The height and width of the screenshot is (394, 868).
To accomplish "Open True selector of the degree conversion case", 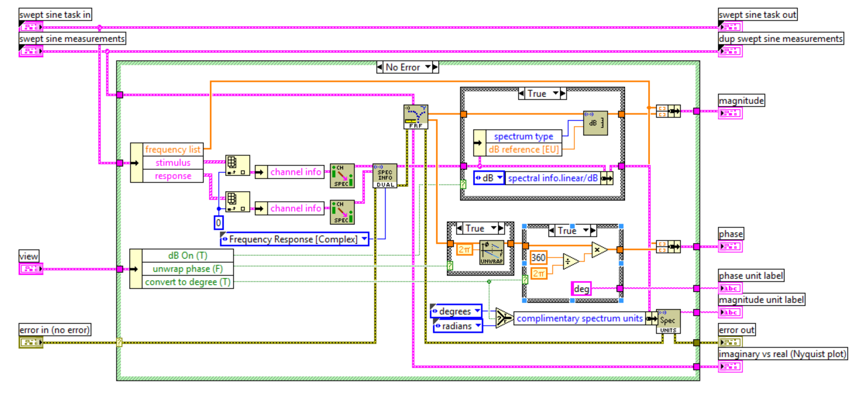I will pyautogui.click(x=586, y=230).
